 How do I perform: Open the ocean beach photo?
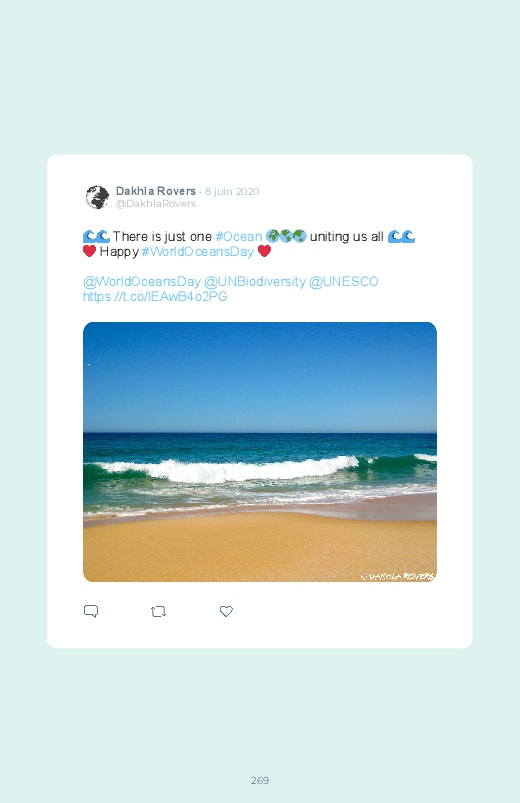[x=260, y=452]
